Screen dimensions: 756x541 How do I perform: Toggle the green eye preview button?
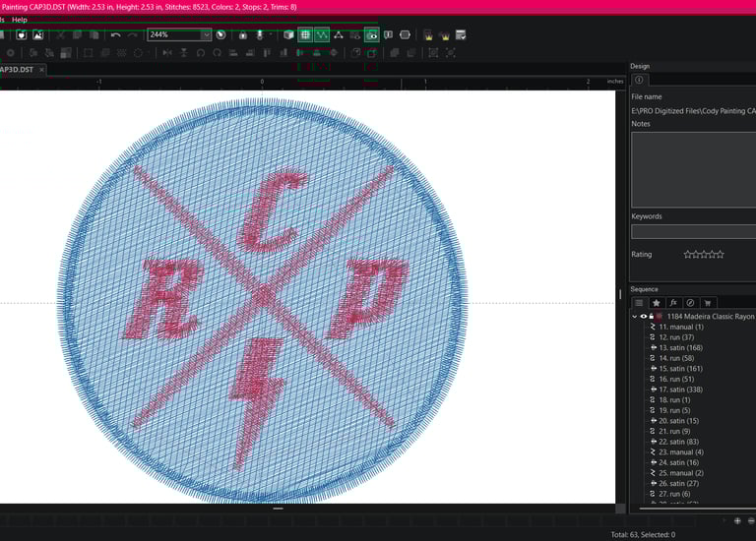click(x=372, y=34)
